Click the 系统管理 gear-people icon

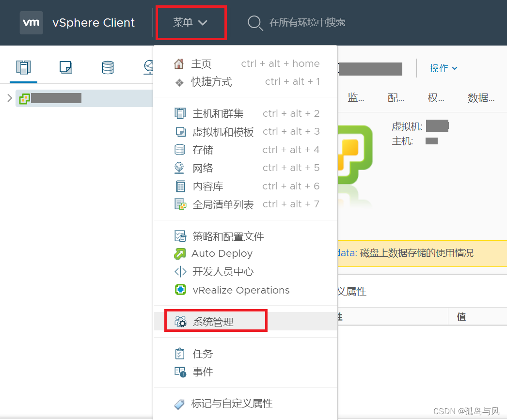click(x=180, y=322)
